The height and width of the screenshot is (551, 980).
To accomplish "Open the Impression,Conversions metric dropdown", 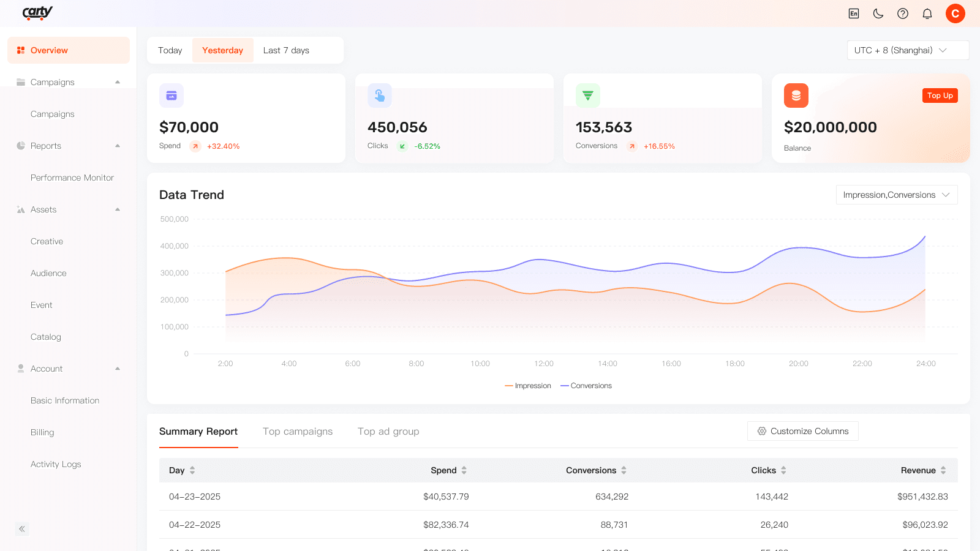I will [x=897, y=195].
